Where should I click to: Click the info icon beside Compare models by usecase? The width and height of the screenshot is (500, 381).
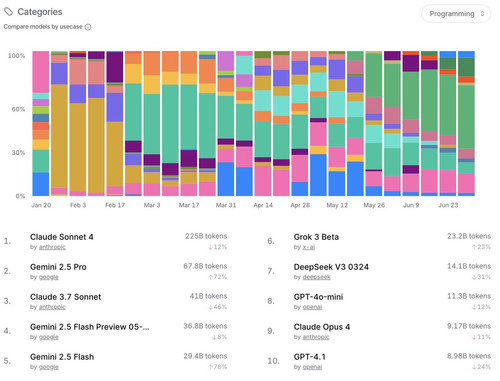click(x=88, y=27)
